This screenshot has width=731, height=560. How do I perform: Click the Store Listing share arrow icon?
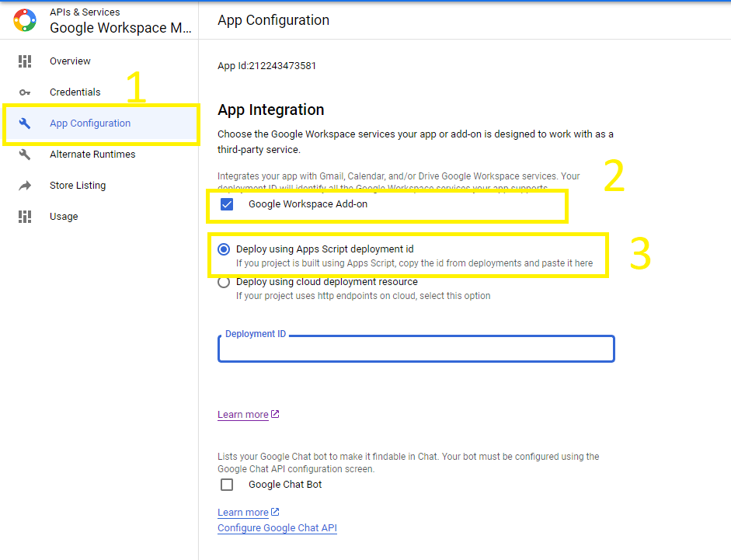[x=25, y=186]
